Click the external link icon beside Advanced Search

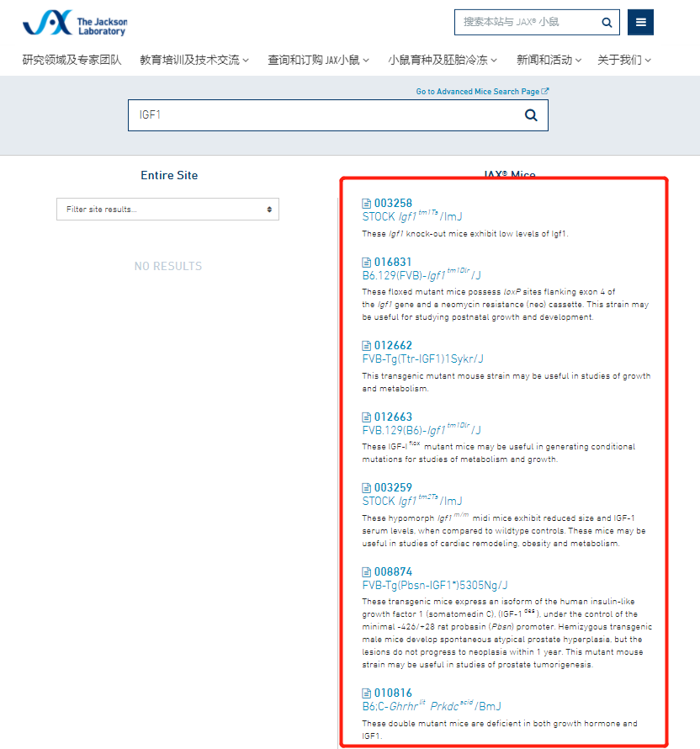pyautogui.click(x=545, y=91)
